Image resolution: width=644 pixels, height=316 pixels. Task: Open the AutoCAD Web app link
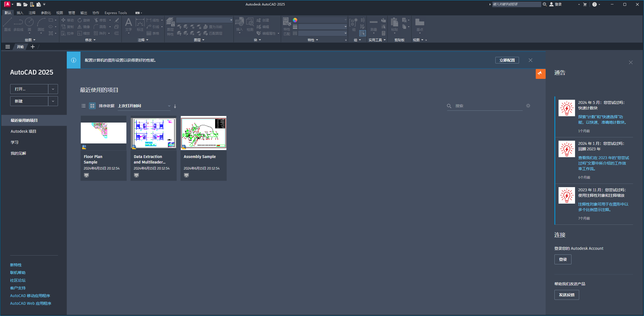[30, 303]
